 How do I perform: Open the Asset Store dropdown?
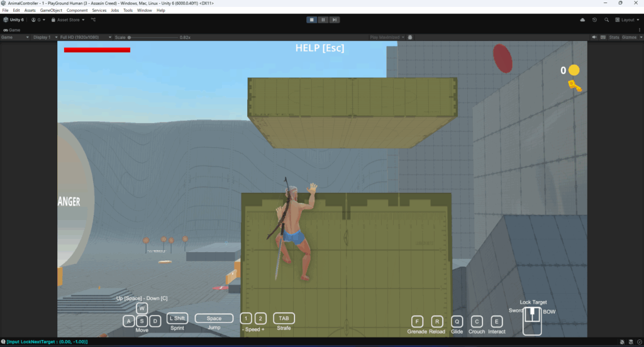click(x=68, y=19)
